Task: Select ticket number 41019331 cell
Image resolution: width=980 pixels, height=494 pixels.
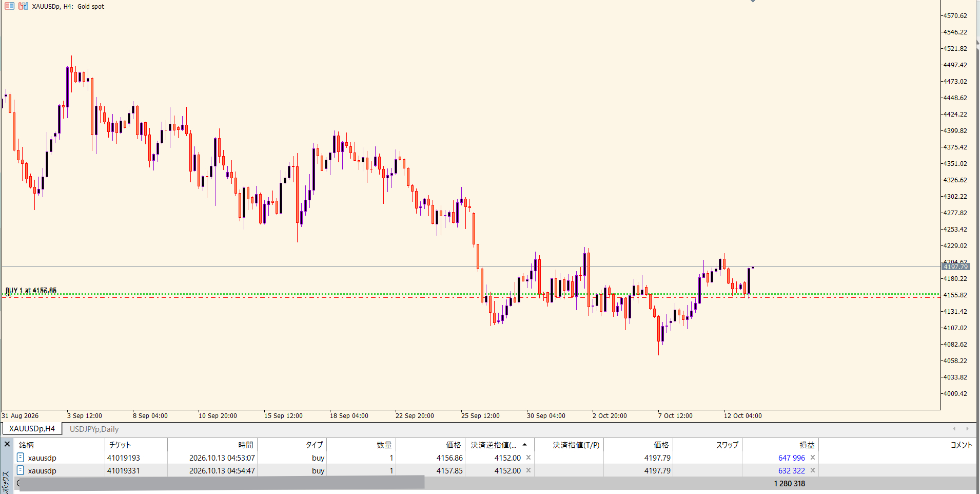Action: point(124,470)
